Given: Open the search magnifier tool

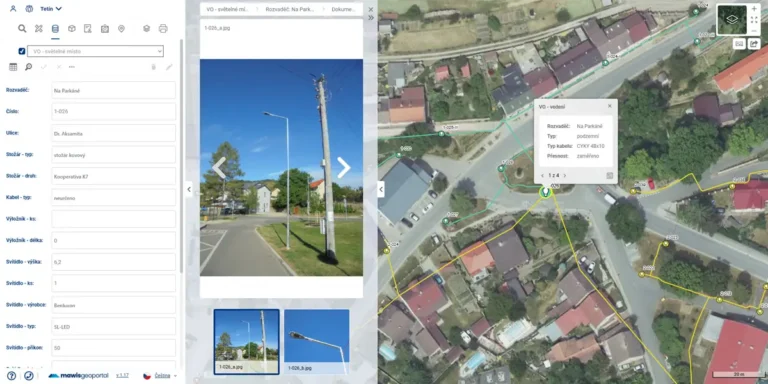Looking at the screenshot, I should tap(22, 28).
